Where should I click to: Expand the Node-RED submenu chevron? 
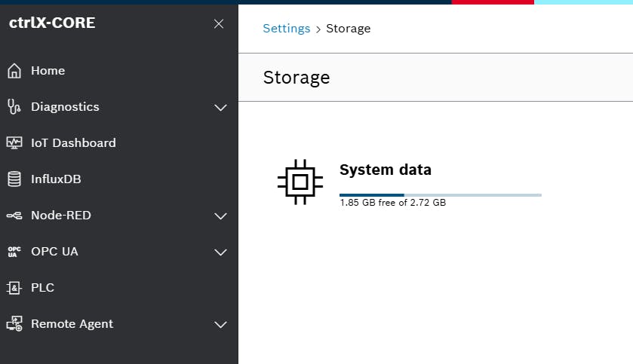click(220, 216)
